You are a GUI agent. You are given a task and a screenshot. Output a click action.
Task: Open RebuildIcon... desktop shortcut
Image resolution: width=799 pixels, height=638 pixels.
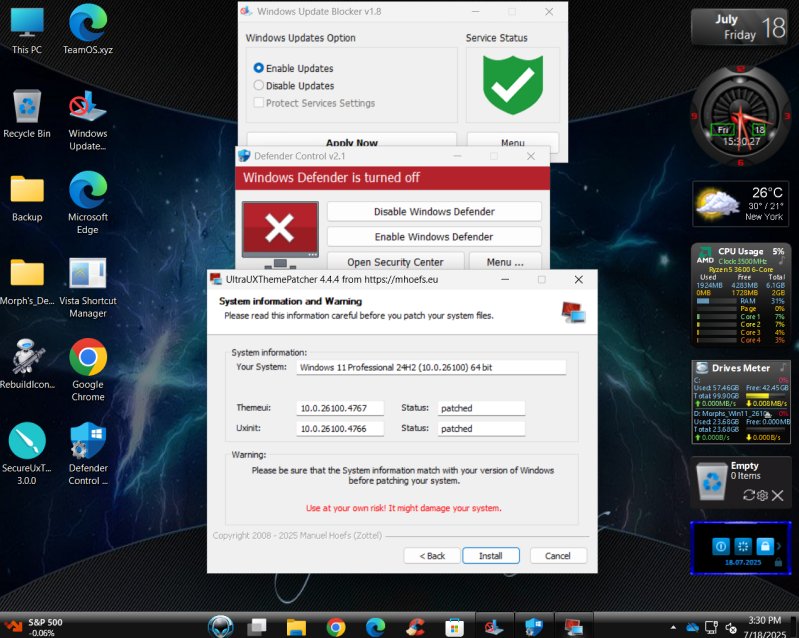click(x=27, y=365)
